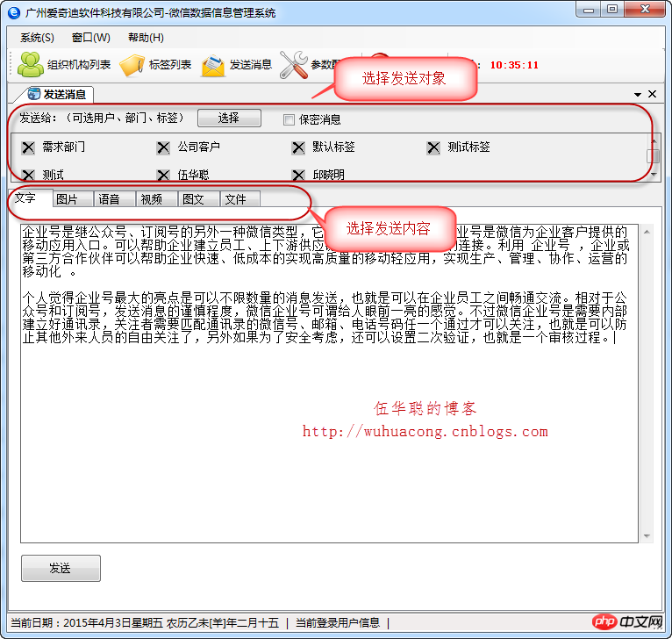672x639 pixels.
Task: Open the tab list dropdown arrow
Action: tap(638, 94)
